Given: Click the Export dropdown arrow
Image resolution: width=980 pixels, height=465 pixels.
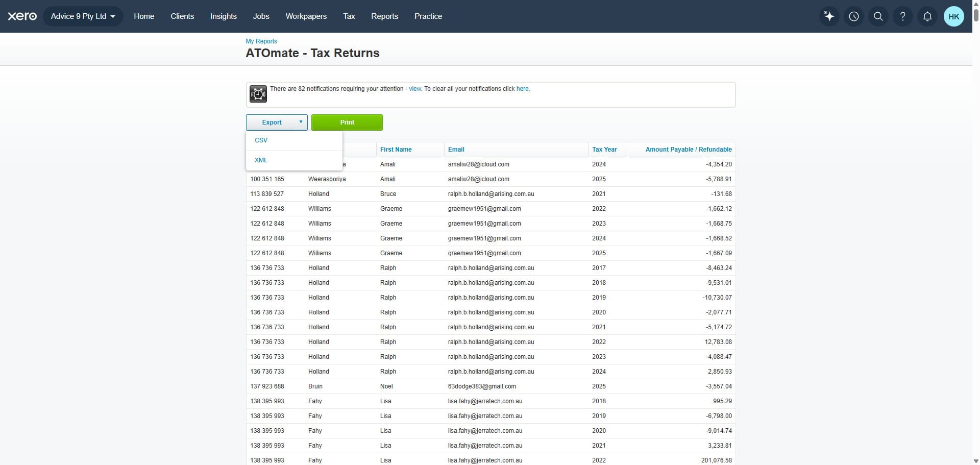Looking at the screenshot, I should pos(301,122).
